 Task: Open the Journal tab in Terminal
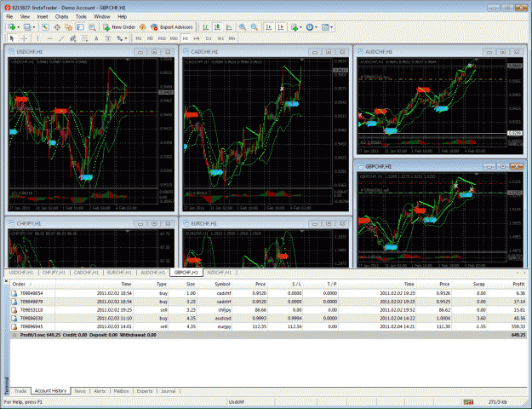click(168, 391)
